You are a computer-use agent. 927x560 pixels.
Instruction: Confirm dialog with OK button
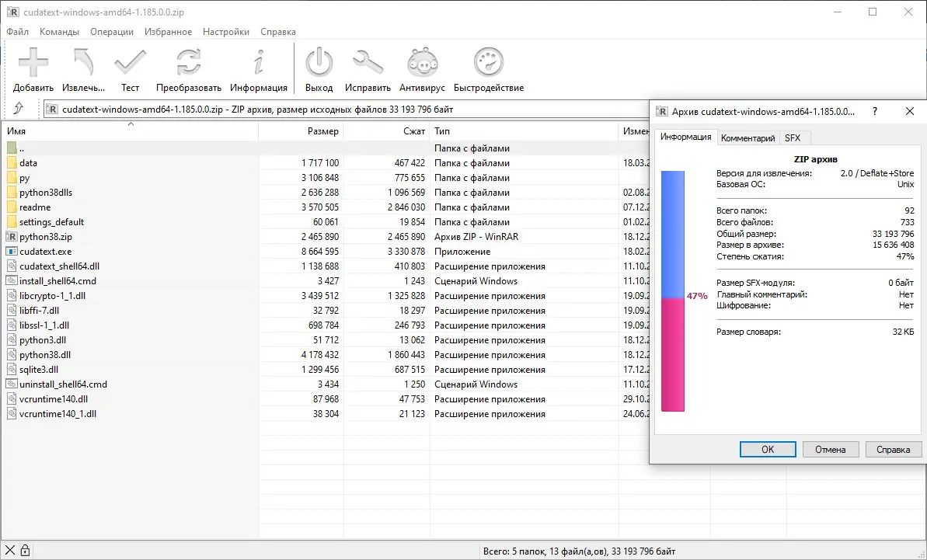pyautogui.click(x=768, y=450)
